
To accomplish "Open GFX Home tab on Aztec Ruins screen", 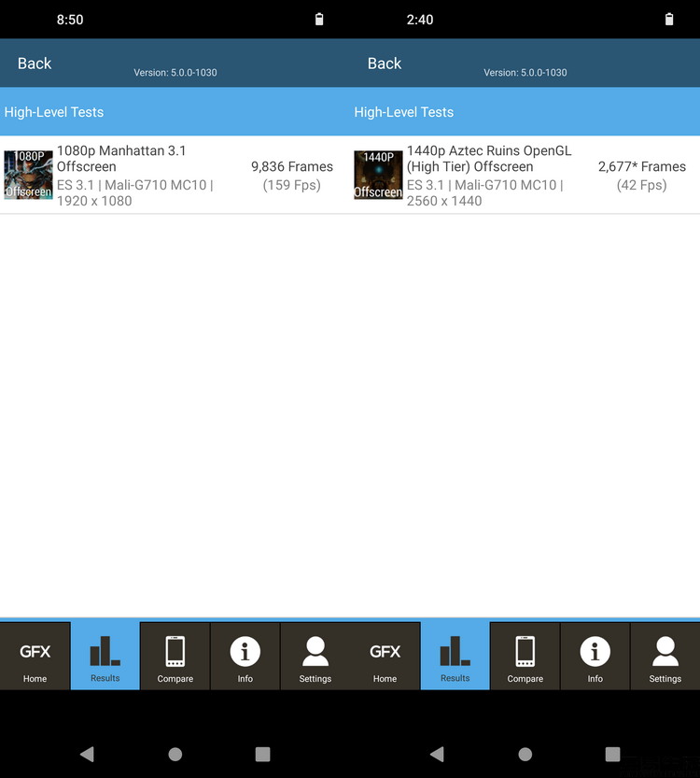I will click(385, 657).
